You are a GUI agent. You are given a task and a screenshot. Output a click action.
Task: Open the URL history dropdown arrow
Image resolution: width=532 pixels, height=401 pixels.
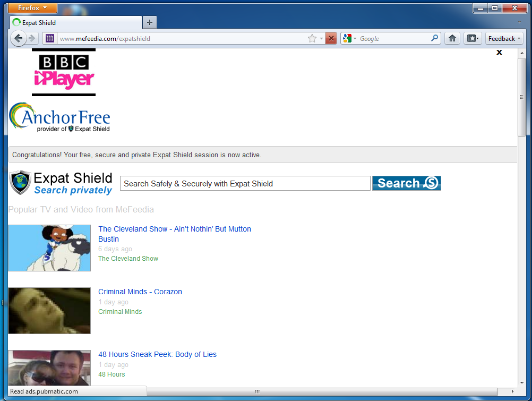321,38
